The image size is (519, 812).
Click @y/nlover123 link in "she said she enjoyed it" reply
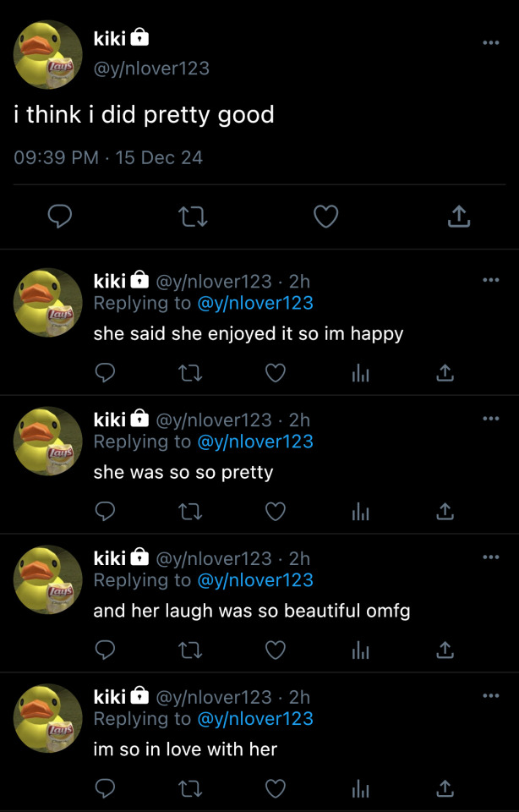[254, 303]
